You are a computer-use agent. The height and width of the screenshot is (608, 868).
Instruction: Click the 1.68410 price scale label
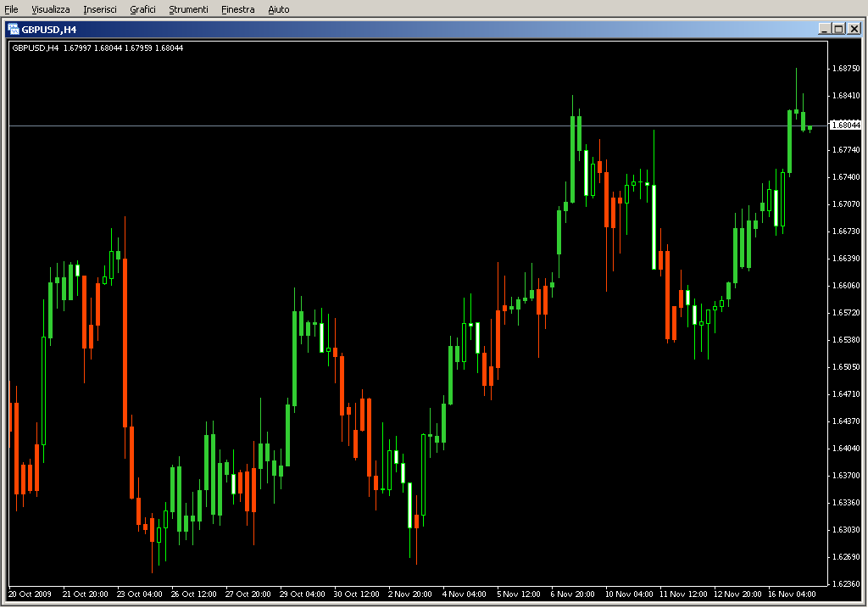point(847,96)
